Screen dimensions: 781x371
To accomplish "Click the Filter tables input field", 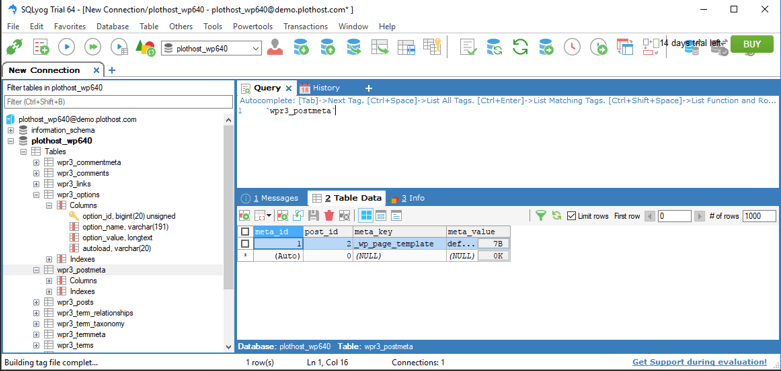I will pyautogui.click(x=119, y=102).
